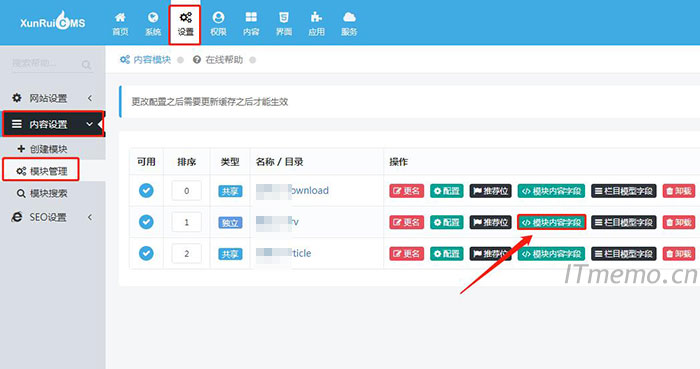700x369 pixels.
Task: Click 配置 in the 独立 module row
Action: 447,222
